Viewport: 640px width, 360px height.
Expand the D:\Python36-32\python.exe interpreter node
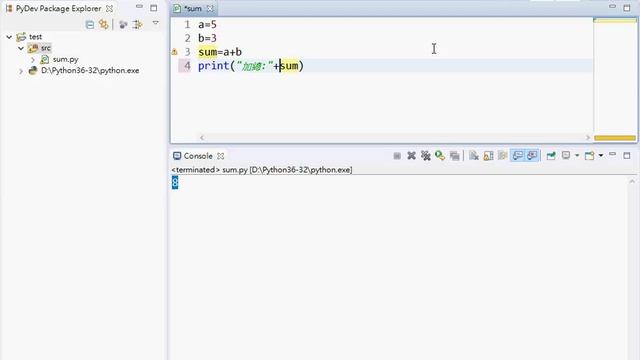point(21,71)
